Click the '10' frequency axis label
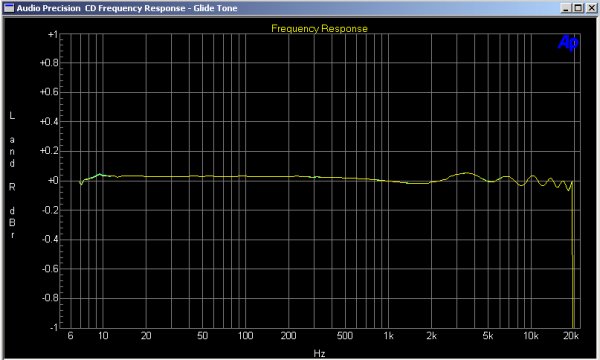 pyautogui.click(x=103, y=336)
